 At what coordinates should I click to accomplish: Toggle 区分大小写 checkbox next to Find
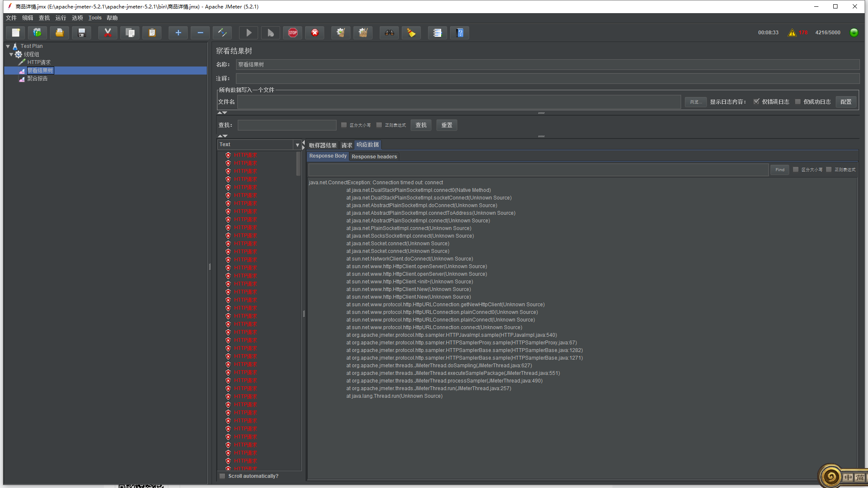[x=796, y=169]
